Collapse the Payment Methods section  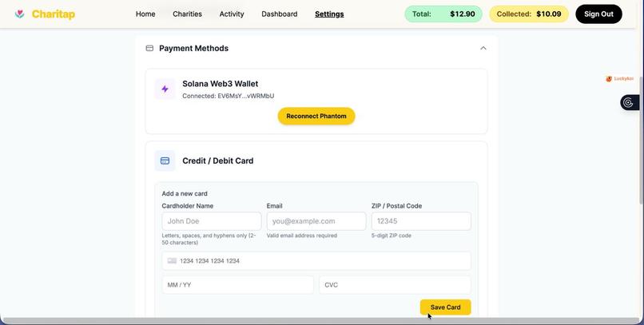[x=483, y=49]
